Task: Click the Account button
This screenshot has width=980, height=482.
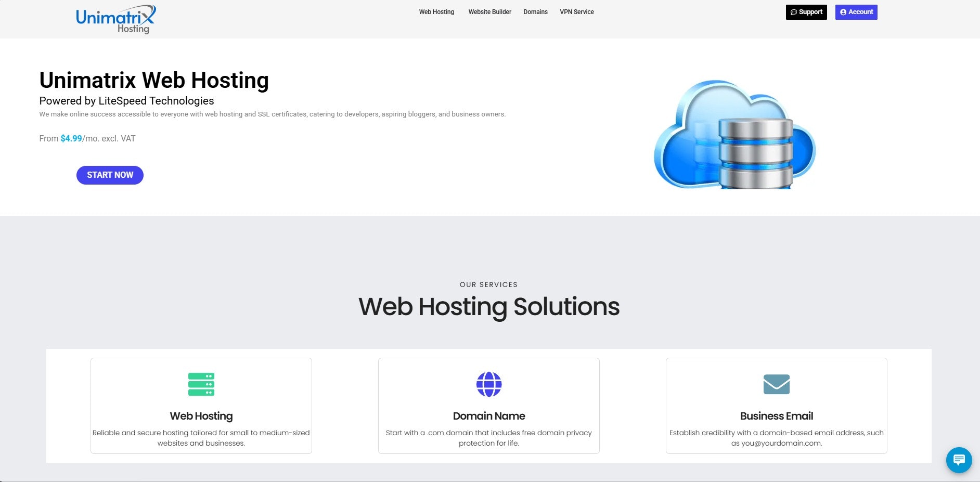Action: coord(856,12)
